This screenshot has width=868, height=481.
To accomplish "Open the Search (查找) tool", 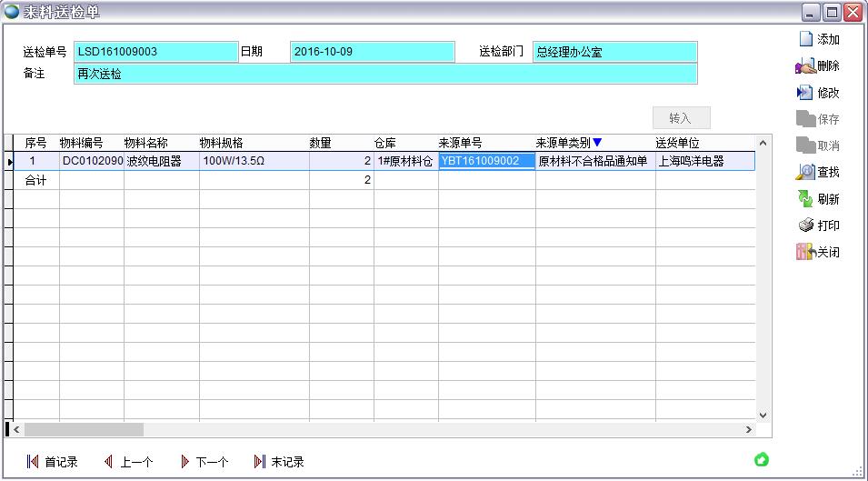I will point(805,172).
